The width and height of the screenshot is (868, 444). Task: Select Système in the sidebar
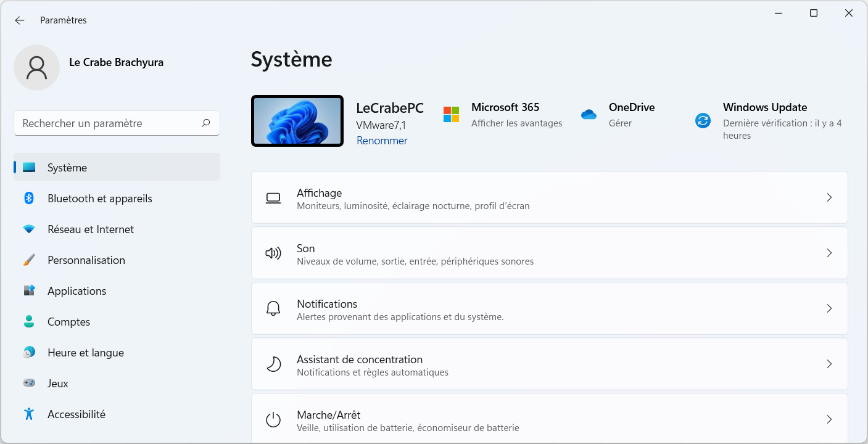[x=117, y=167]
